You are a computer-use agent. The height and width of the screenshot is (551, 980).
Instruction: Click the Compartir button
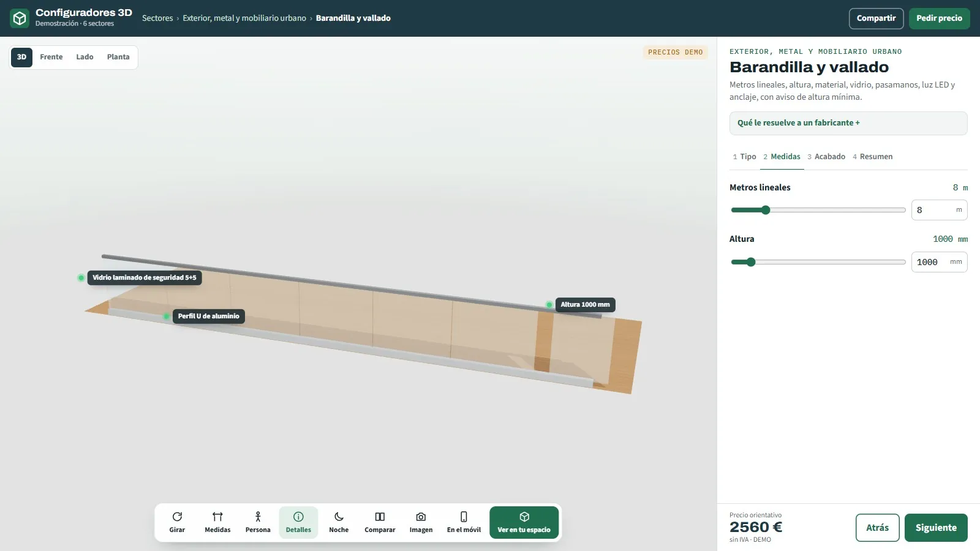876,18
